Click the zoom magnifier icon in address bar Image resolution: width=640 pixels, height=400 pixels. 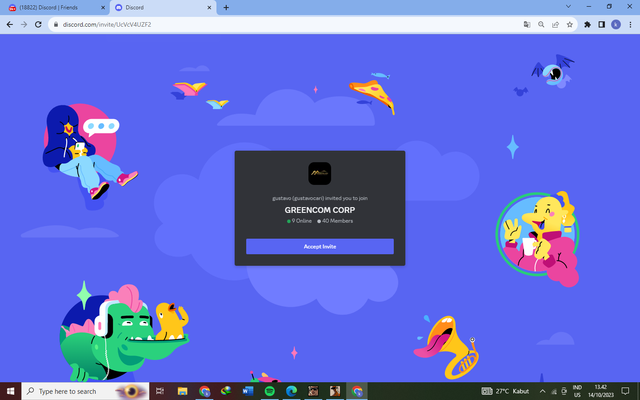pos(541,24)
